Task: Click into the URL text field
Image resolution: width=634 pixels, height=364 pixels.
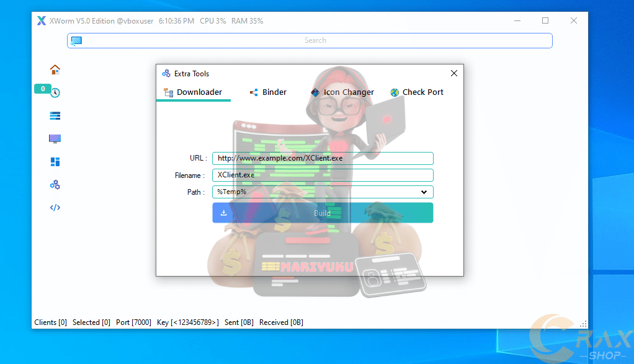Action: pyautogui.click(x=323, y=159)
